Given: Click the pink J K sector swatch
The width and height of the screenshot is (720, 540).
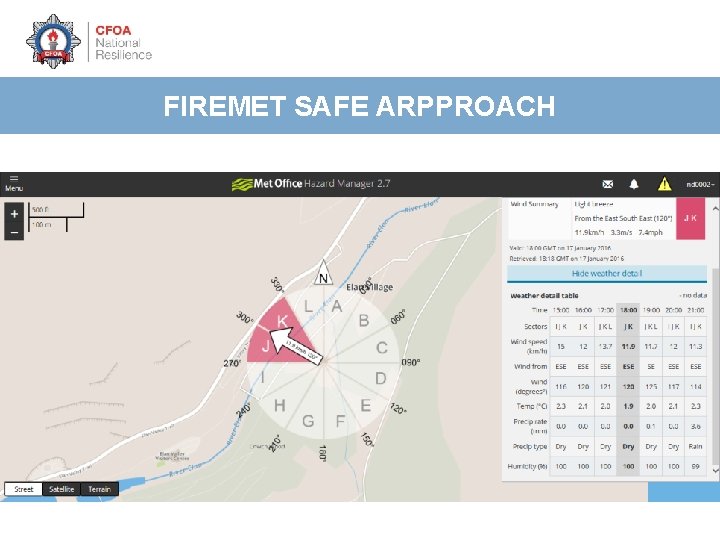Looking at the screenshot, I should tap(690, 219).
